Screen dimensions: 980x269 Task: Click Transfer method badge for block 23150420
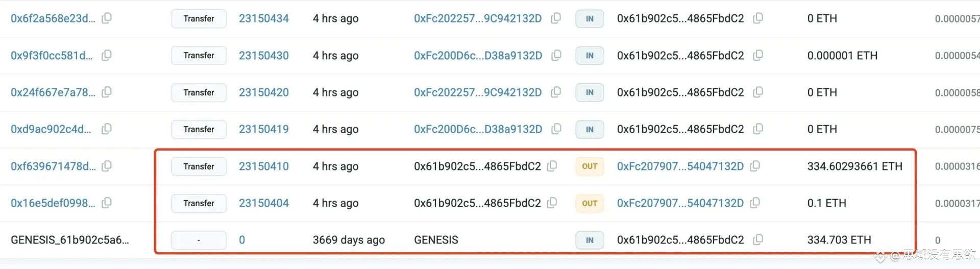(x=199, y=92)
